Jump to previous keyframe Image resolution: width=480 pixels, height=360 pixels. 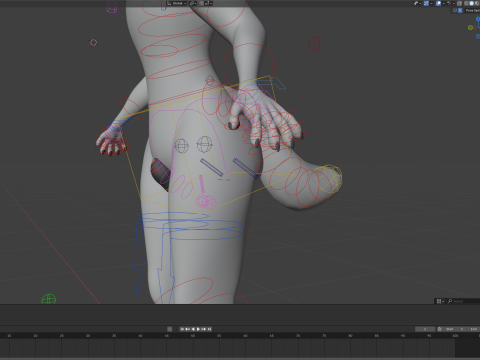(x=187, y=329)
